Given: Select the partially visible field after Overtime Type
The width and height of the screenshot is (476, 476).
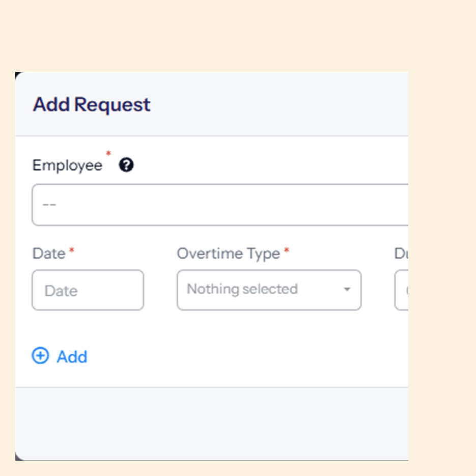Looking at the screenshot, I should click(401, 290).
